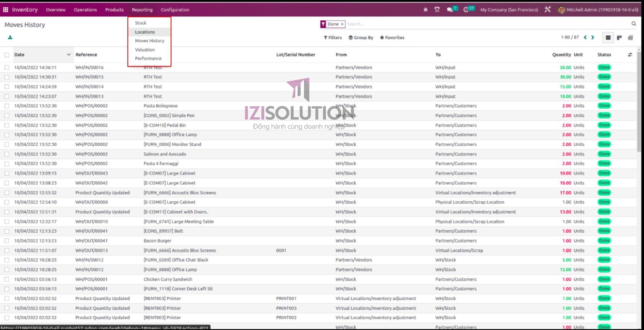Open the pivot view
Screen dimensions: 644x330
click(x=631, y=37)
